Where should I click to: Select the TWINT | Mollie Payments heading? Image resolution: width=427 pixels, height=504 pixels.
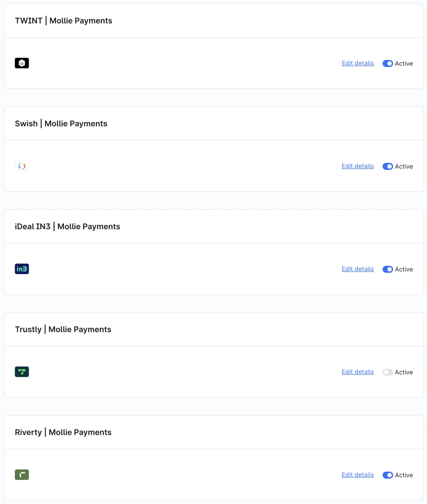click(63, 21)
